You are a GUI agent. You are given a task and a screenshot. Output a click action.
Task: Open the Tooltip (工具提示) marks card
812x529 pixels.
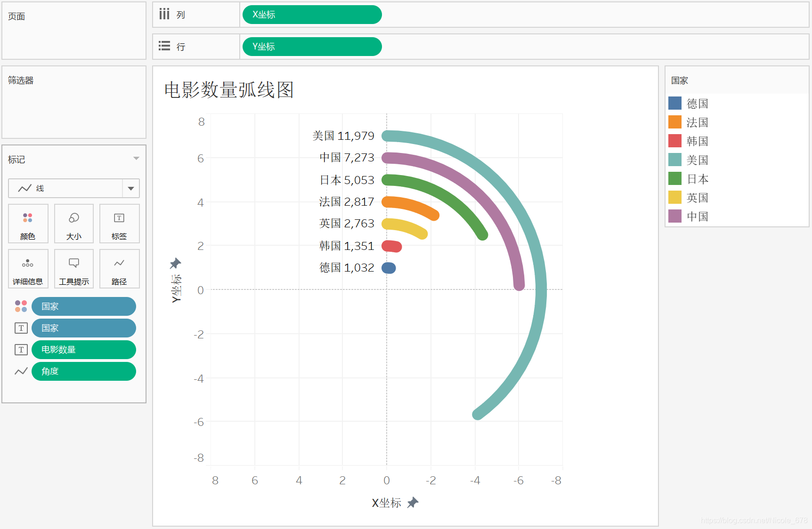click(x=74, y=269)
